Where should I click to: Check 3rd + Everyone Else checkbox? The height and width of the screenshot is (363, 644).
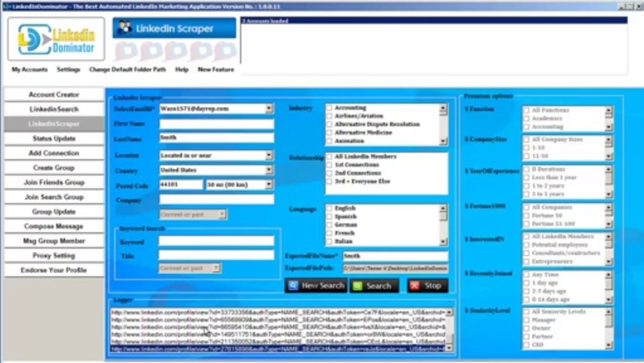[x=329, y=181]
